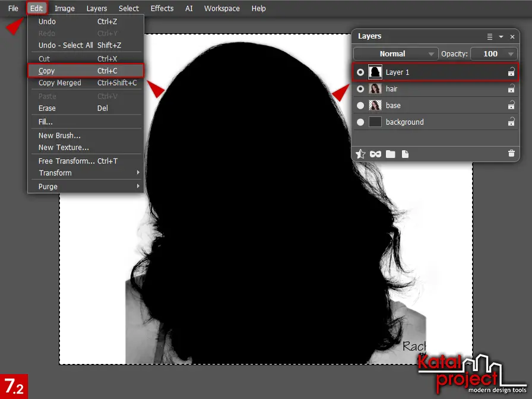532x399 pixels.
Task: Show the background layer
Action: coord(360,122)
